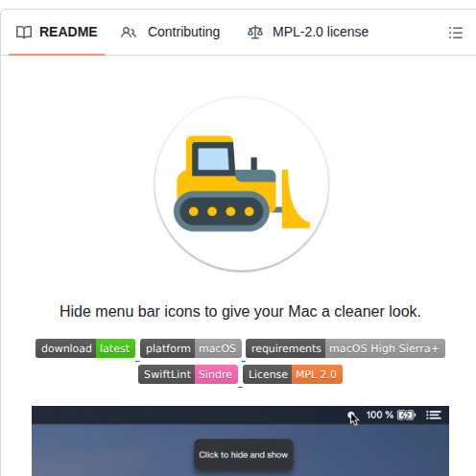Screen dimensions: 476x476
Task: Click the license scales icon
Action: tap(255, 33)
